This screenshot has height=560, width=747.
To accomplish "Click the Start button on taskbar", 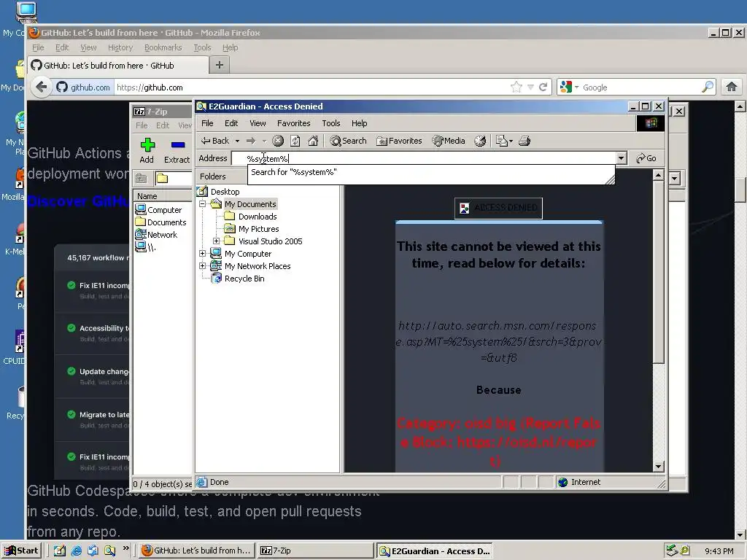I will coord(21,551).
